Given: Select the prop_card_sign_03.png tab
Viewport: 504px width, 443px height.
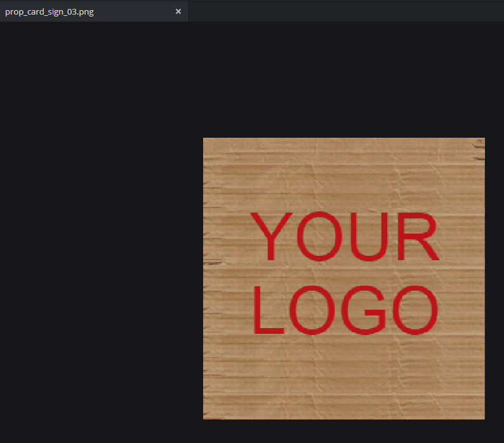Looking at the screenshot, I should (x=94, y=11).
